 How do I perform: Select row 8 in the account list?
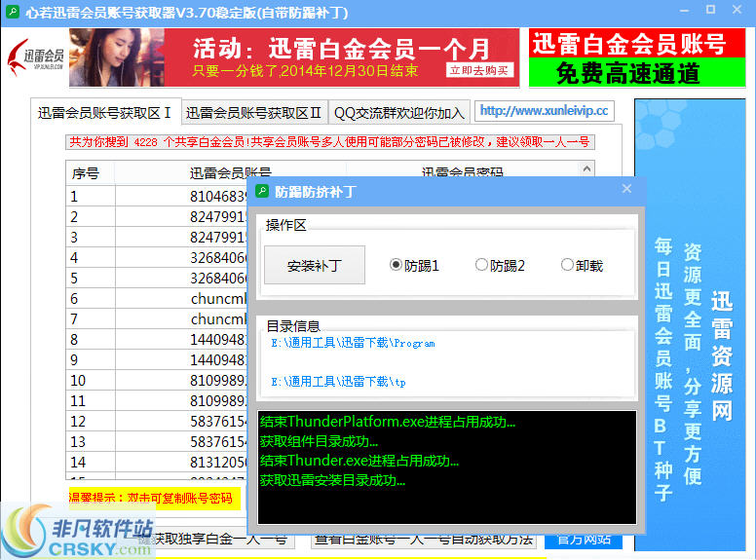click(157, 340)
